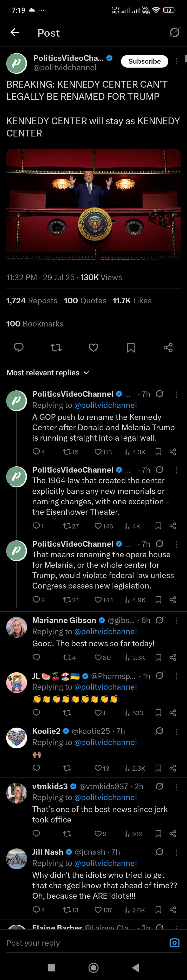The image size is (187, 980).
Task: Repost the main Kennedy Center post
Action: (56, 347)
